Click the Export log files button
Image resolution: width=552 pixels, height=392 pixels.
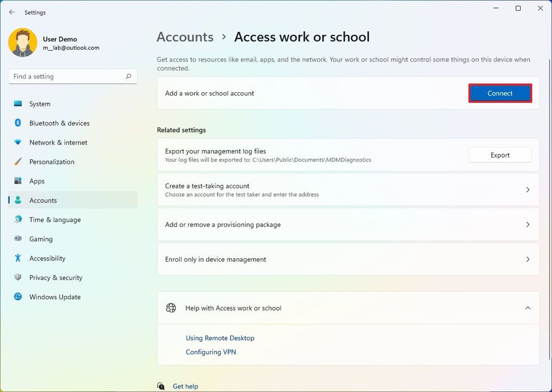(500, 155)
